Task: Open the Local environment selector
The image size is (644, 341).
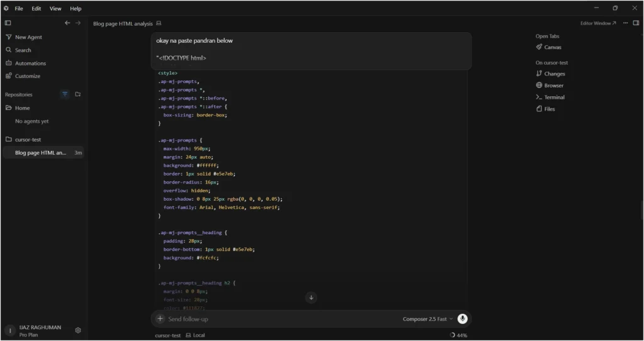Action: [x=196, y=336]
